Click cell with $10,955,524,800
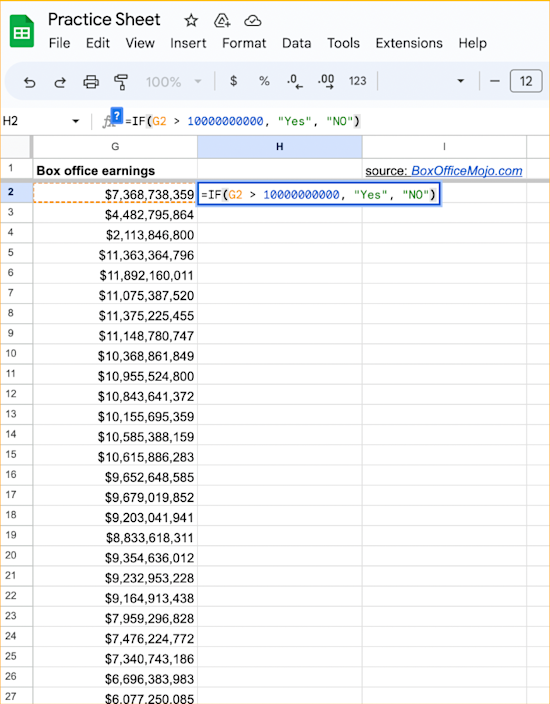This screenshot has height=704, width=550. pyautogui.click(x=115, y=375)
